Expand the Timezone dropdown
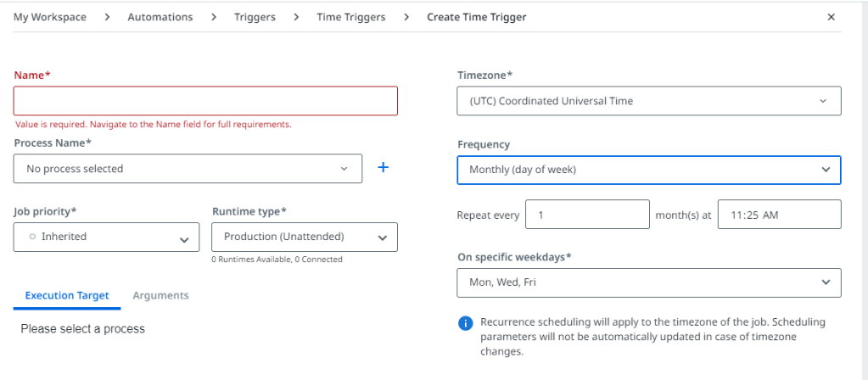Viewport: 868px width, 380px height. point(649,101)
